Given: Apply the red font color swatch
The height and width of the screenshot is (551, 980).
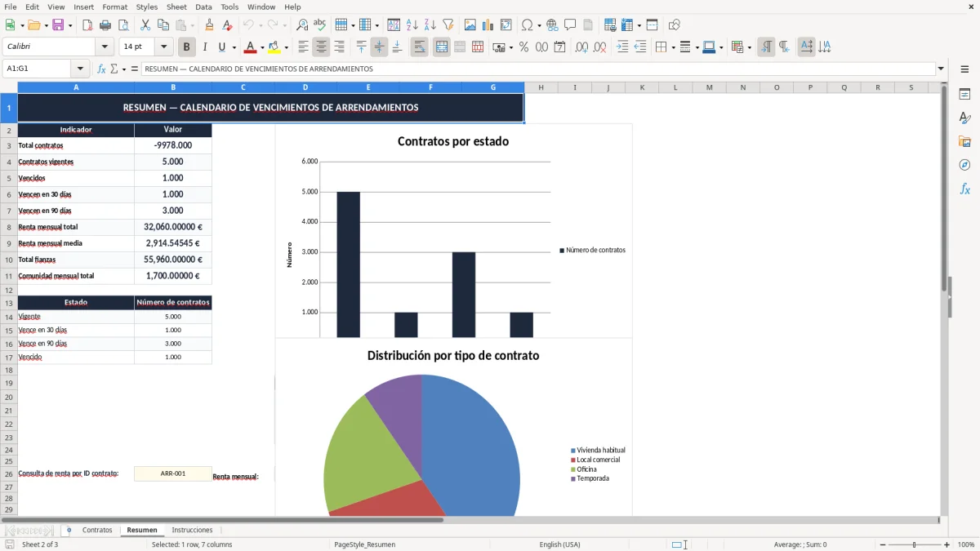Looking at the screenshot, I should pyautogui.click(x=251, y=47).
